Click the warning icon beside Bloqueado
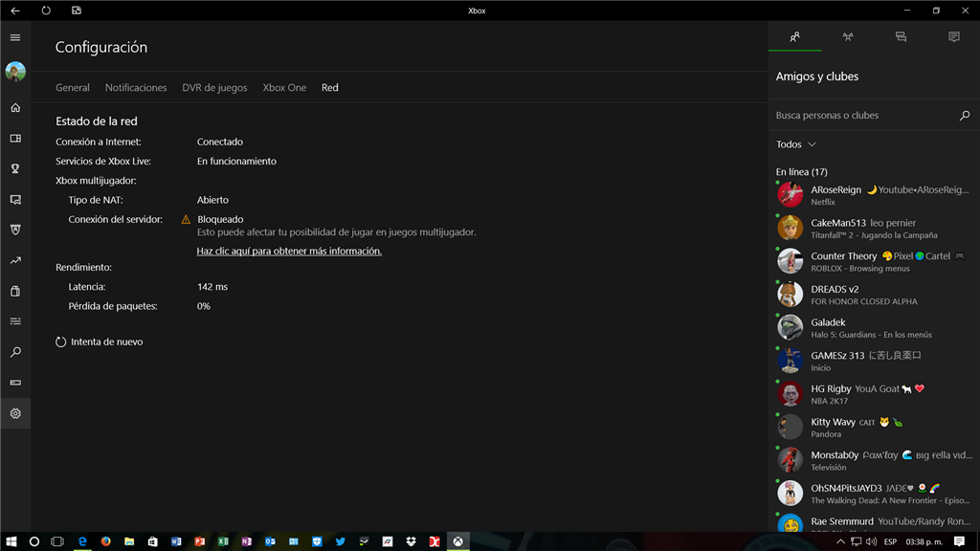Image resolution: width=980 pixels, height=551 pixels. click(x=186, y=219)
